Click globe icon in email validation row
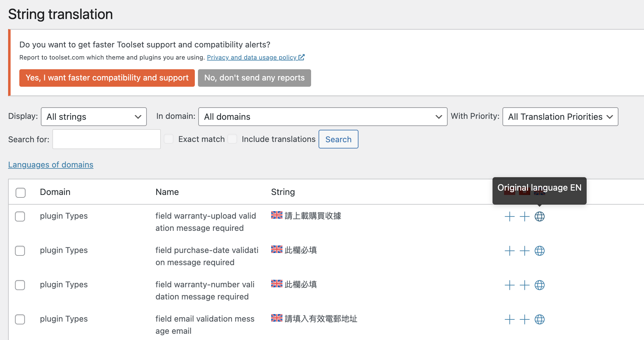 [540, 319]
